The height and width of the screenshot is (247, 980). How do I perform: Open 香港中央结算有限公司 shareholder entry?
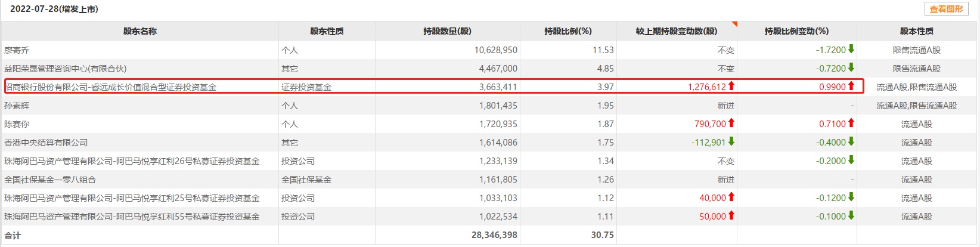(x=46, y=143)
